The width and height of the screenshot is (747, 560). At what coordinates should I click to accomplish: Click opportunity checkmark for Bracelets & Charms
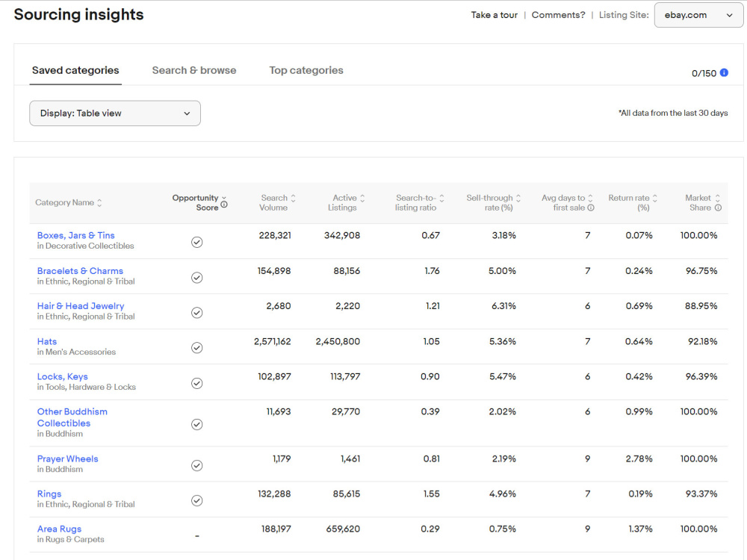coord(196,278)
